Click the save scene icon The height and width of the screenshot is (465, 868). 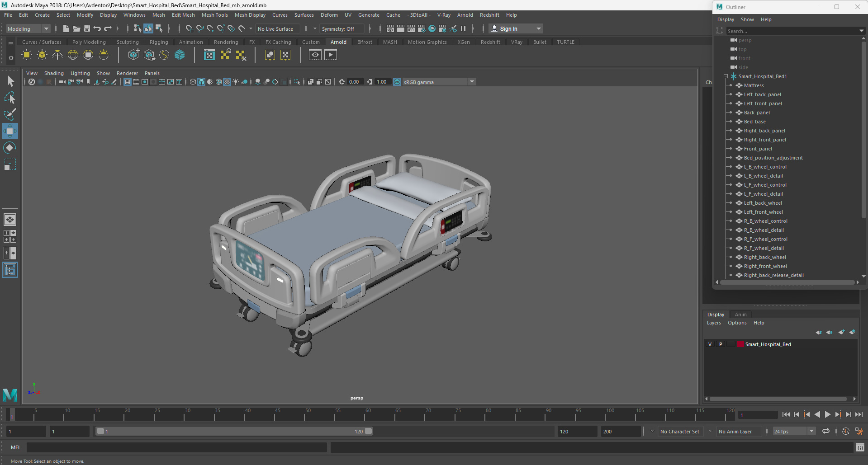[x=87, y=28]
